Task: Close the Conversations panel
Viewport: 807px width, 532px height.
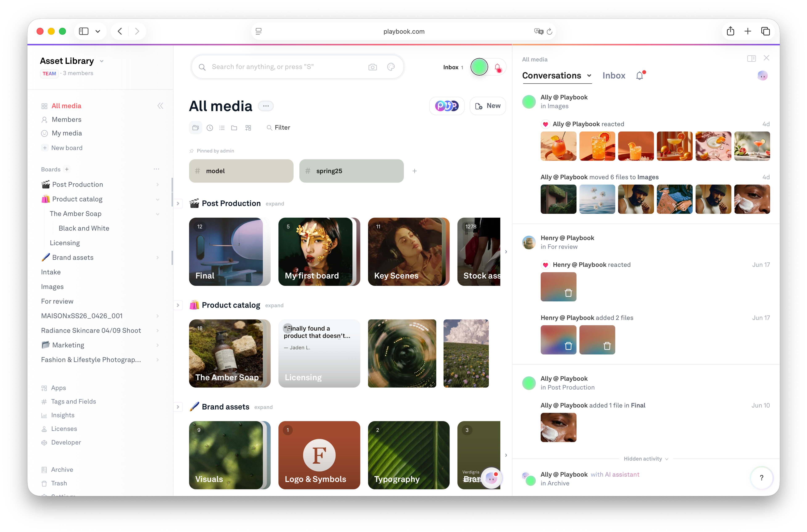Action: (766, 58)
